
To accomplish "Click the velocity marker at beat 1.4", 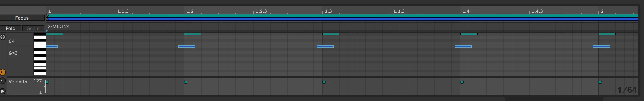I will (x=462, y=82).
